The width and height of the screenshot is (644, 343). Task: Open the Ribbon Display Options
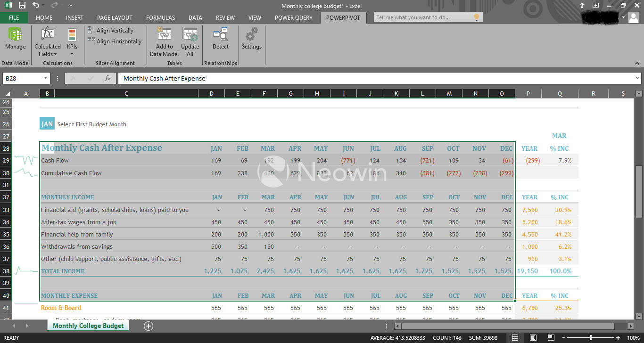coord(596,5)
